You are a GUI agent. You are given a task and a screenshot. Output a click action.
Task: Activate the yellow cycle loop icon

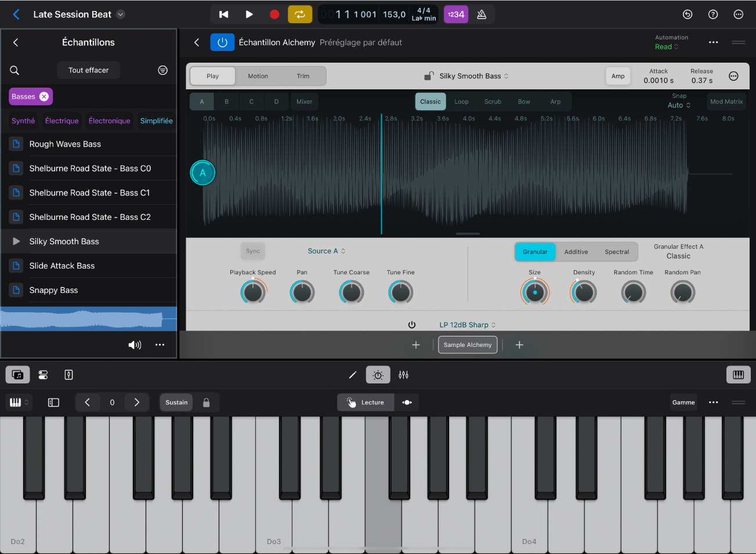[x=300, y=14]
